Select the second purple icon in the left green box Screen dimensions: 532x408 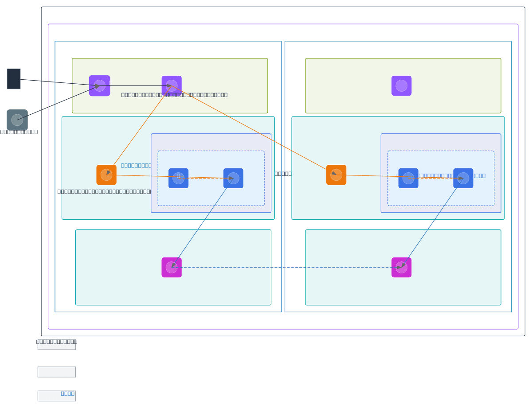pos(172,85)
